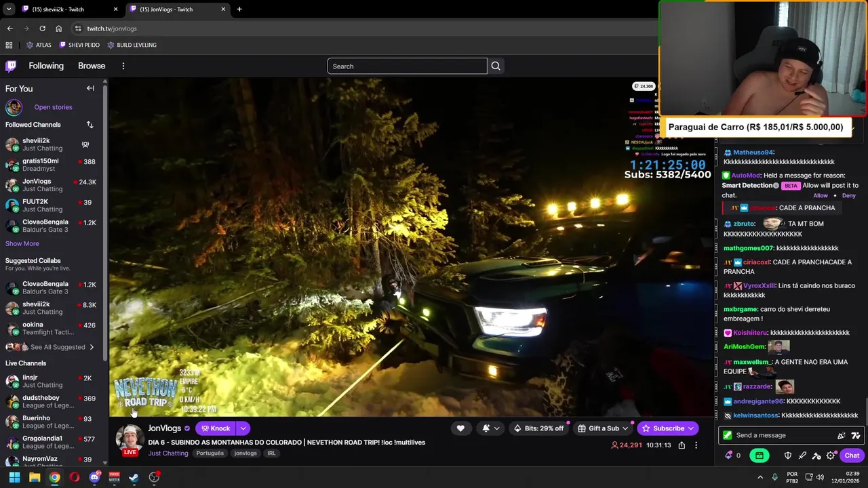The width and height of the screenshot is (868, 488).
Task: Open stream options three-dot menu
Action: coord(696,445)
